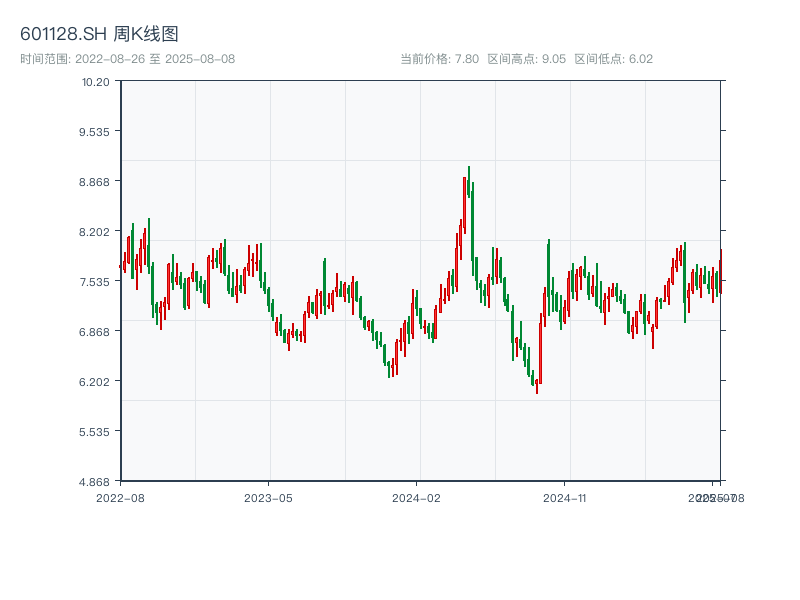Select the 时间范围 date range text

(128, 59)
